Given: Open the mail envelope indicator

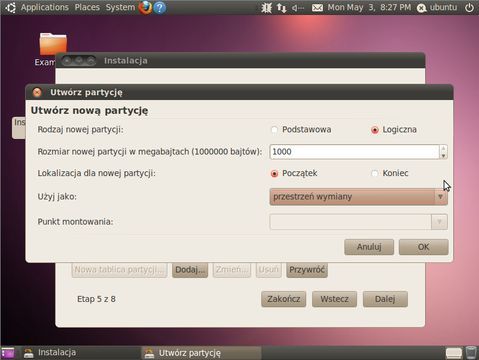Looking at the screenshot, I should (317, 8).
